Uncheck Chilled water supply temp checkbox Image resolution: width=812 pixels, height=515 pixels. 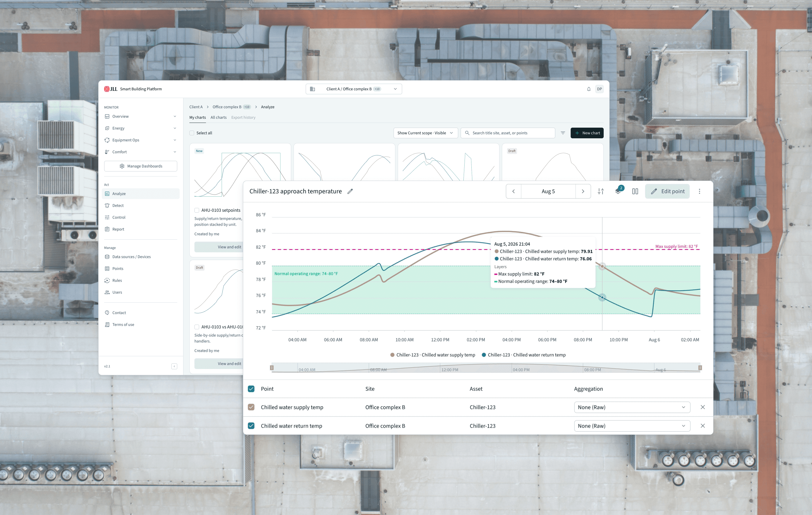(251, 407)
